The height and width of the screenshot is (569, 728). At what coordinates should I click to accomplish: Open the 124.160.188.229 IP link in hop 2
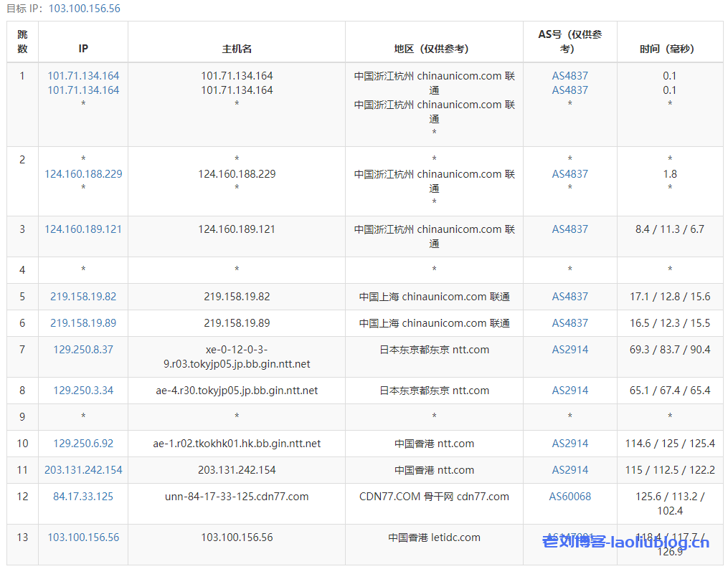click(83, 174)
